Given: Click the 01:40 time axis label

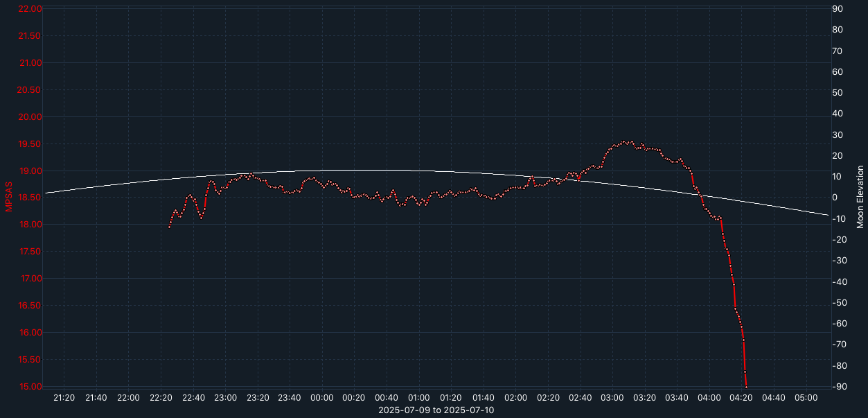Looking at the screenshot, I should point(484,398).
